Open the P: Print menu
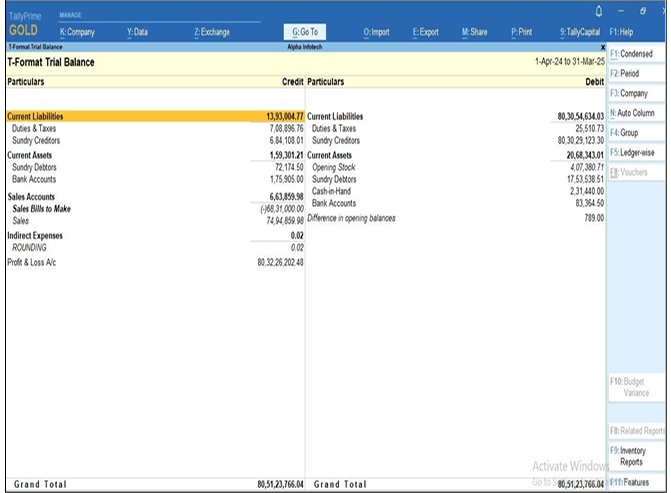Image resolution: width=671 pixels, height=493 pixels. click(x=522, y=32)
